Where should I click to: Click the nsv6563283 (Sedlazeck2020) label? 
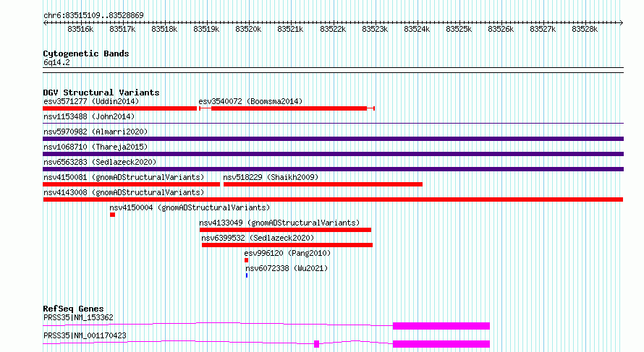tap(100, 162)
